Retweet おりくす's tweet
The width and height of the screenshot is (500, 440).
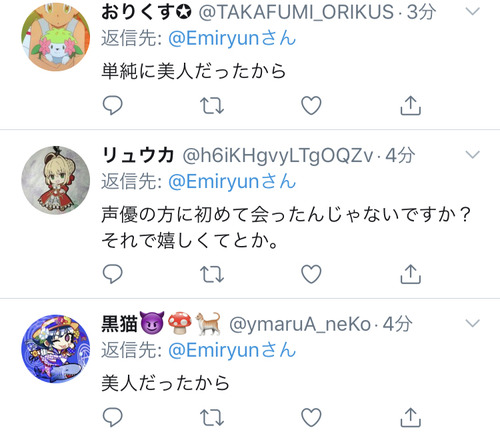(x=212, y=106)
